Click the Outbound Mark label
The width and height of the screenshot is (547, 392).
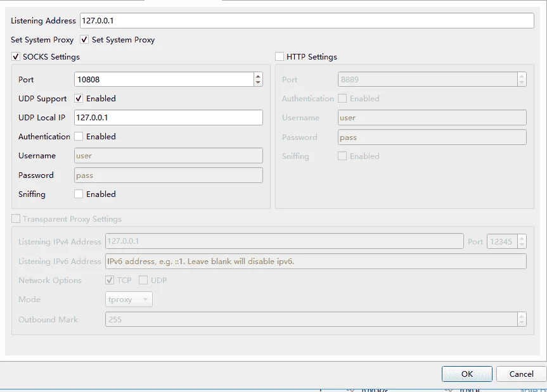point(48,320)
